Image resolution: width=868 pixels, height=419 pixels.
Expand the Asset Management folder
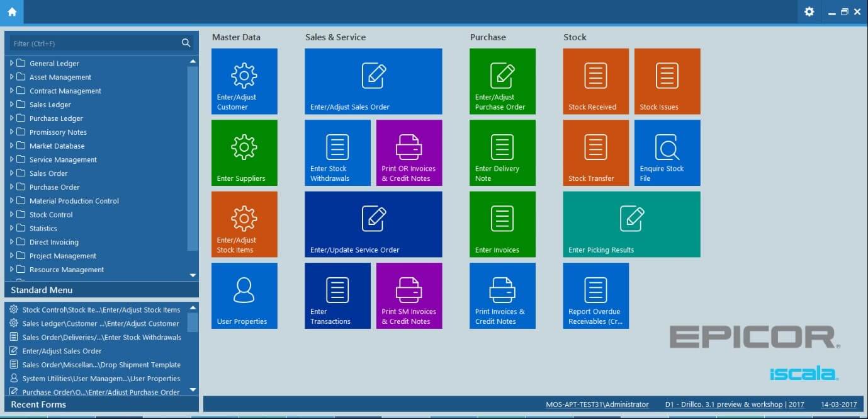(11, 77)
